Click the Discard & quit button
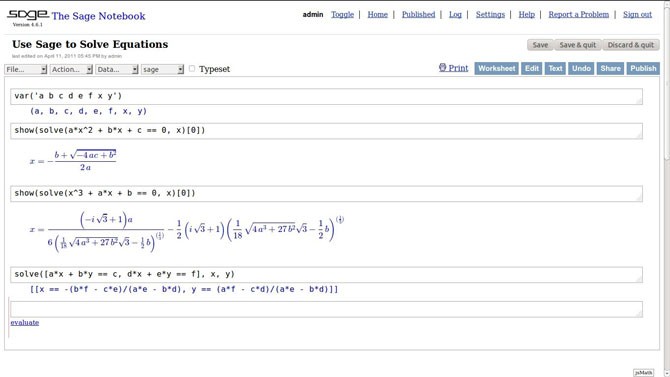670x377 pixels. [631, 45]
